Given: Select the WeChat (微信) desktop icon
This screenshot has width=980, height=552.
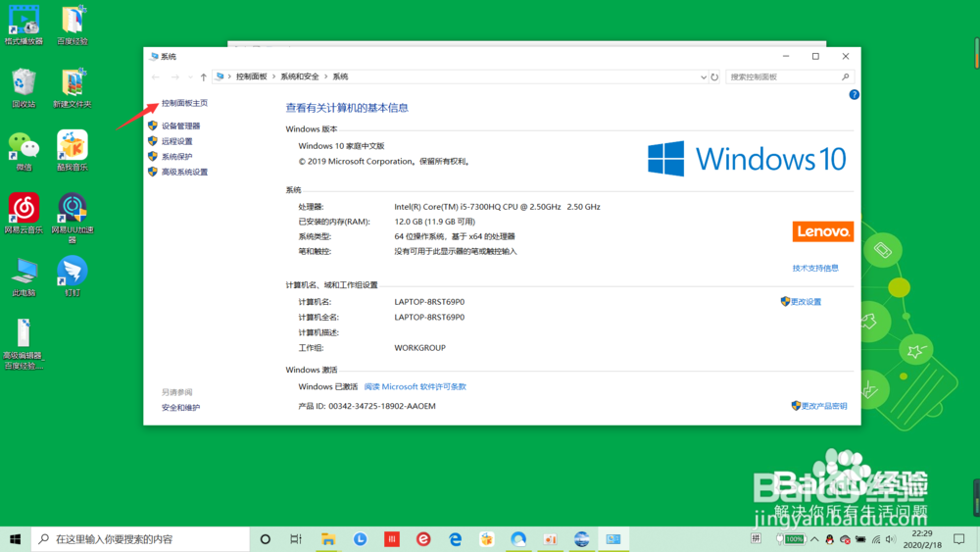Looking at the screenshot, I should tap(24, 151).
